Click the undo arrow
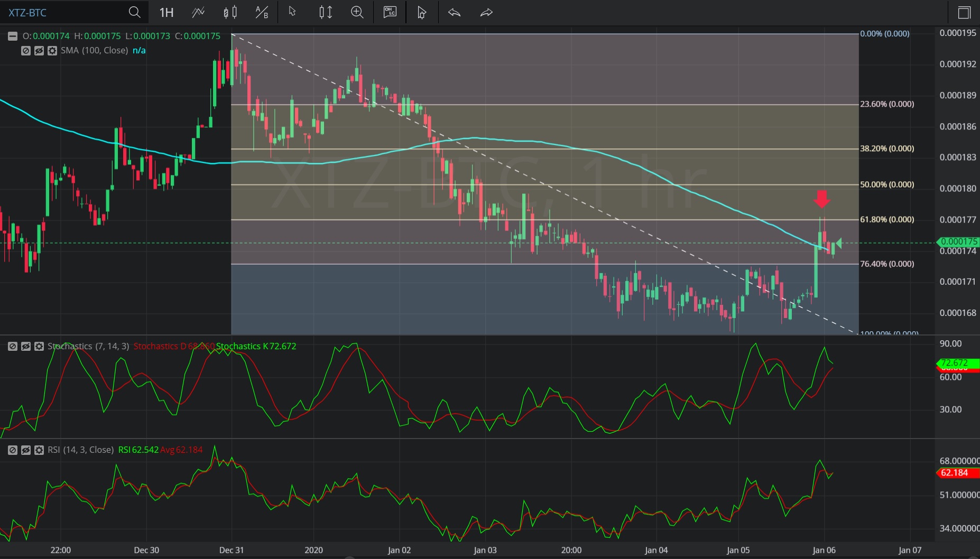The width and height of the screenshot is (980, 559). coord(454,12)
